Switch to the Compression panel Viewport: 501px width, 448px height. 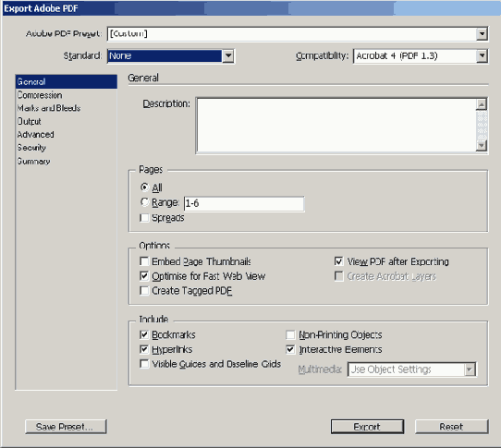(x=40, y=95)
